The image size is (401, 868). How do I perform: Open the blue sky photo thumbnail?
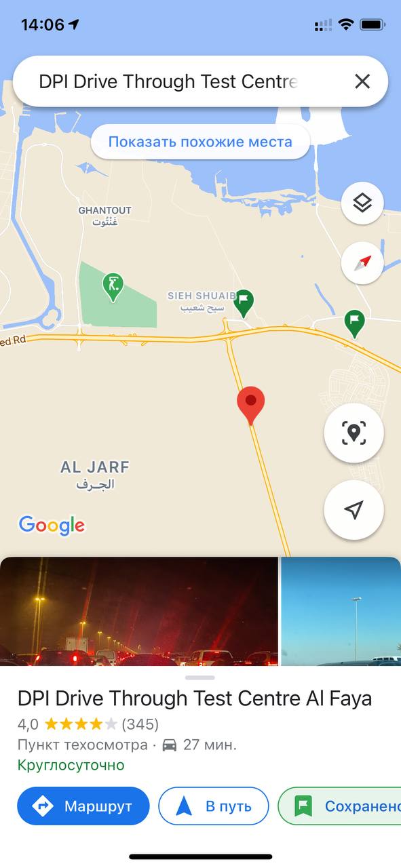tap(341, 612)
